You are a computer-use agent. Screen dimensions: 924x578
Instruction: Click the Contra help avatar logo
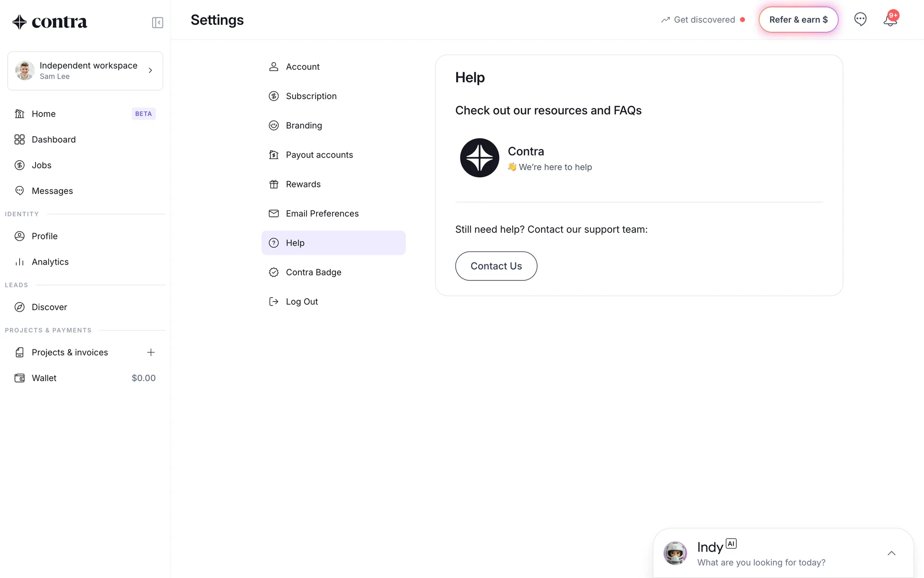479,158
